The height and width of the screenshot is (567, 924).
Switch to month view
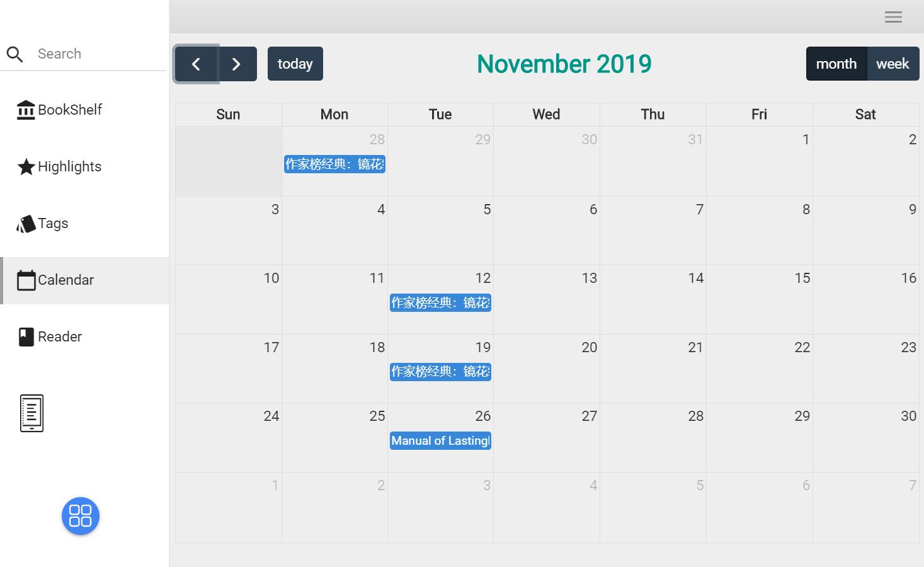(836, 64)
